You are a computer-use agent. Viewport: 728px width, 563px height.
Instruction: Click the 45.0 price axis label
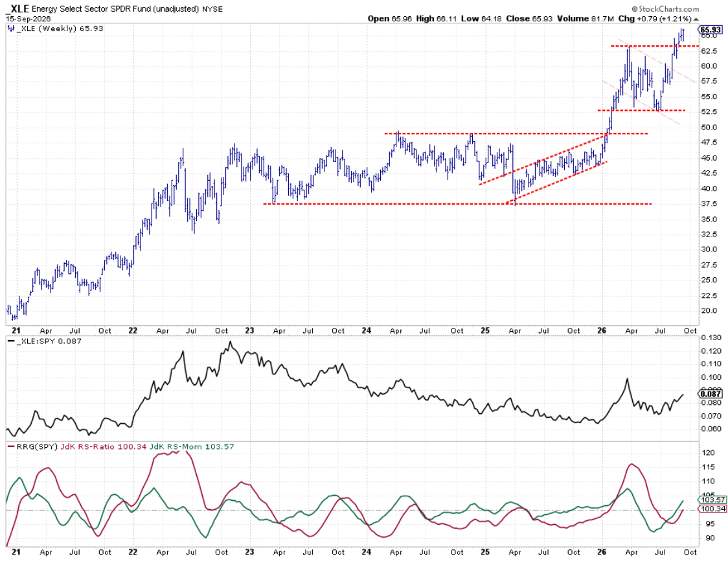click(709, 158)
